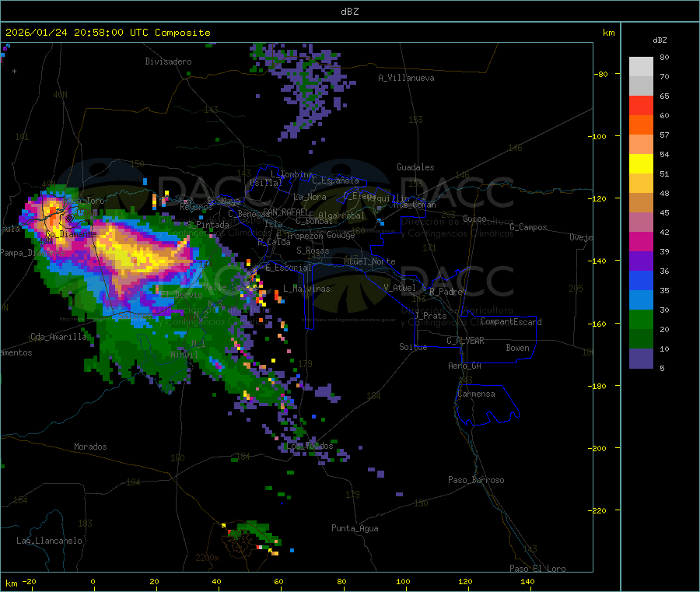Select the light gray 80 dBZ legend swatch

(x=641, y=67)
